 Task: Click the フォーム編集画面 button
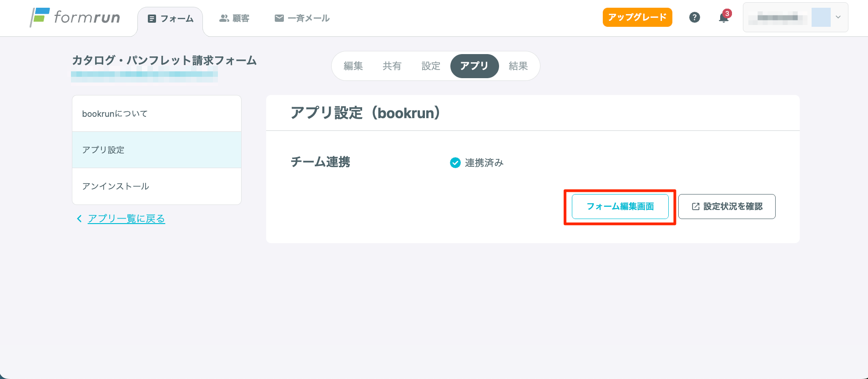[620, 207]
